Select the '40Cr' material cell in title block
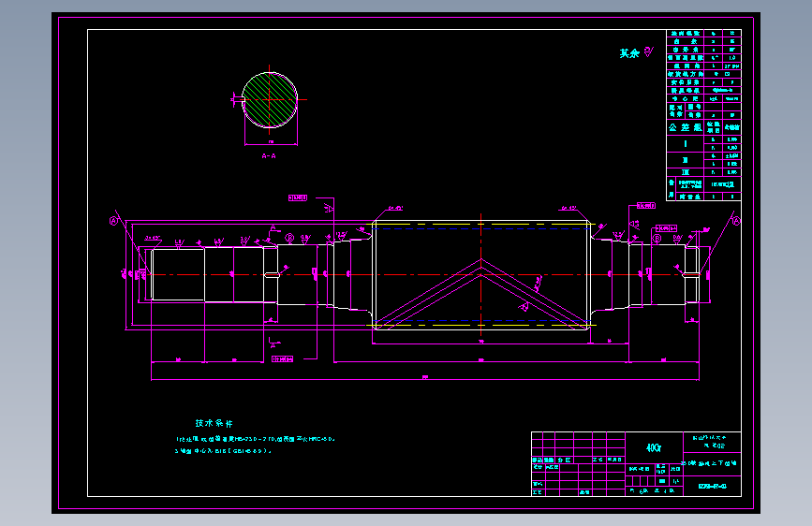Screen dimensions: 812x526 coord(654,447)
